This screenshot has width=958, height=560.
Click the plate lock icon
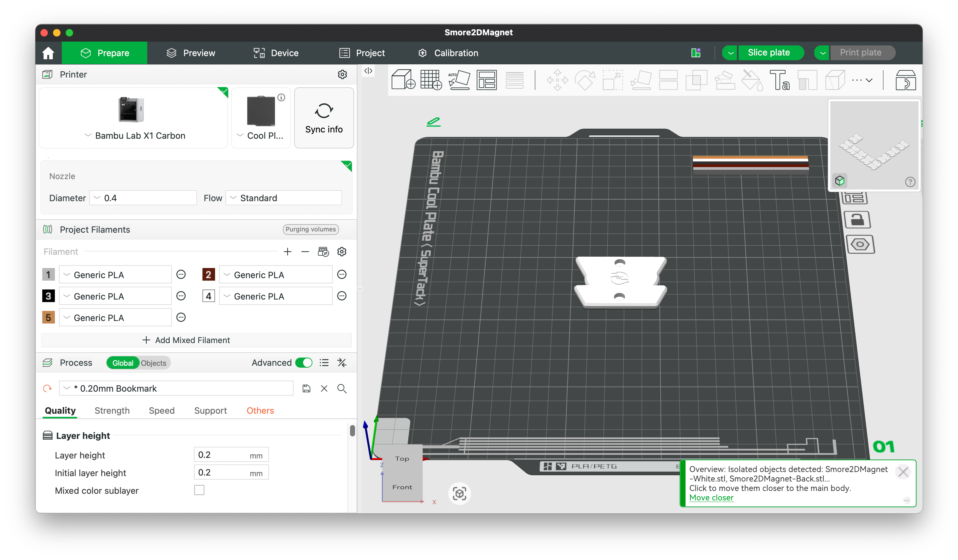(x=857, y=220)
